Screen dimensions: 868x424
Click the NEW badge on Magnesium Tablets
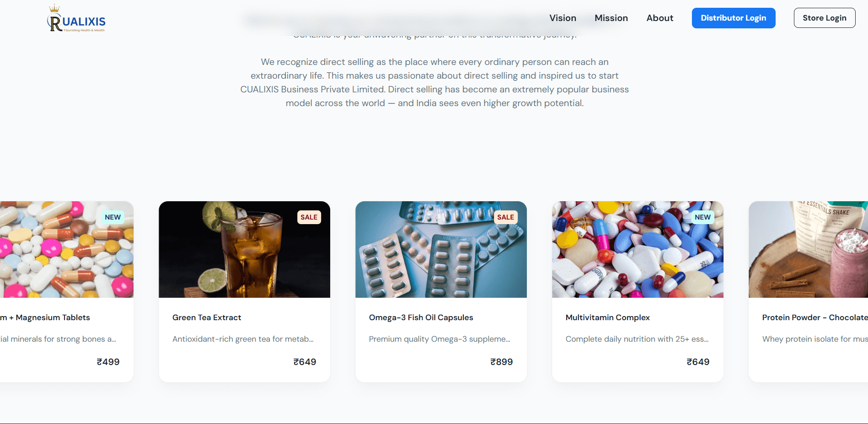[113, 217]
